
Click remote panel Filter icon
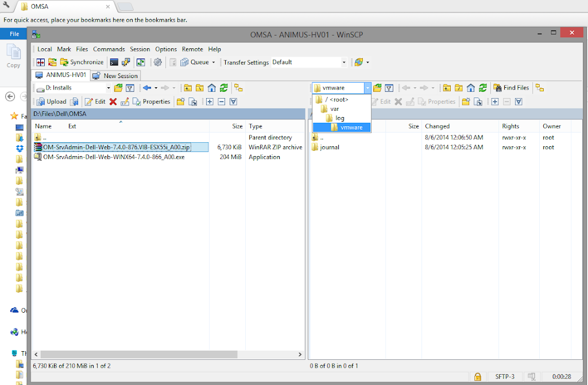coord(389,88)
